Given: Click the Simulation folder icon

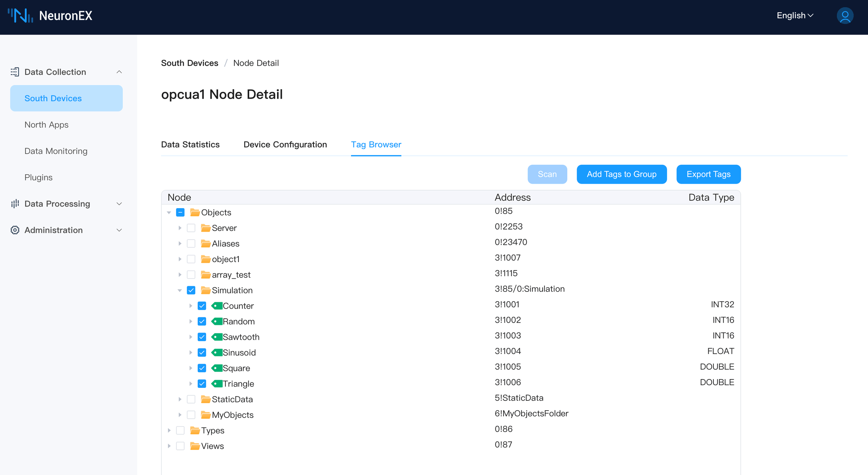Looking at the screenshot, I should click(x=205, y=290).
